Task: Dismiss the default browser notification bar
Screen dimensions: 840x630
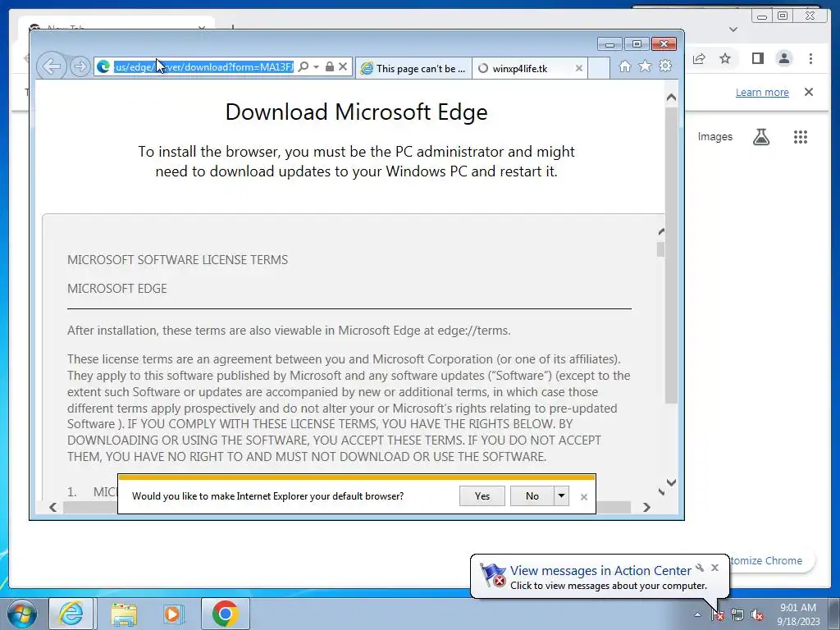Action: [584, 497]
